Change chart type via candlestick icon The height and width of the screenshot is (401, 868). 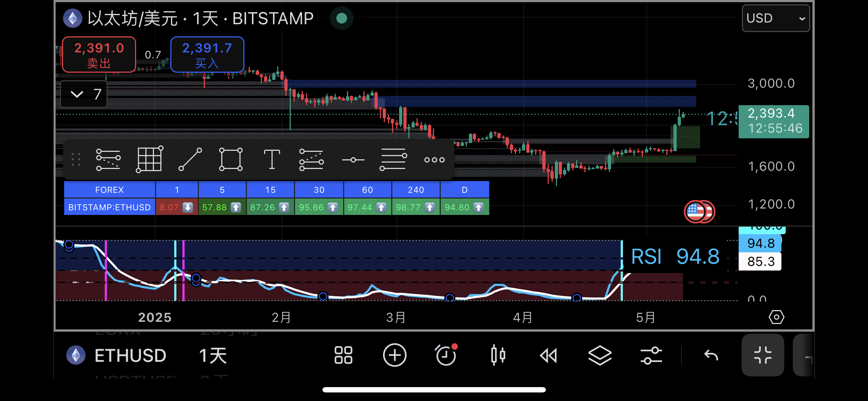coord(498,355)
